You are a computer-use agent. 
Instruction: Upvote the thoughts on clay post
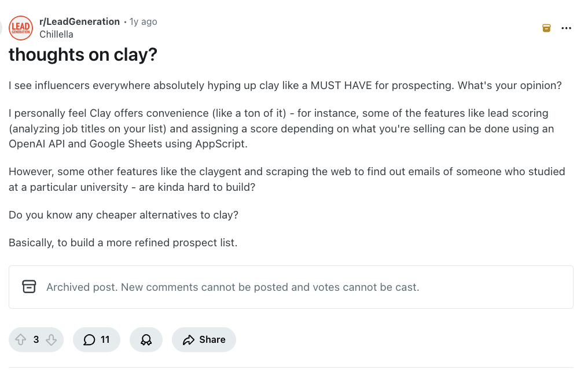pos(21,339)
